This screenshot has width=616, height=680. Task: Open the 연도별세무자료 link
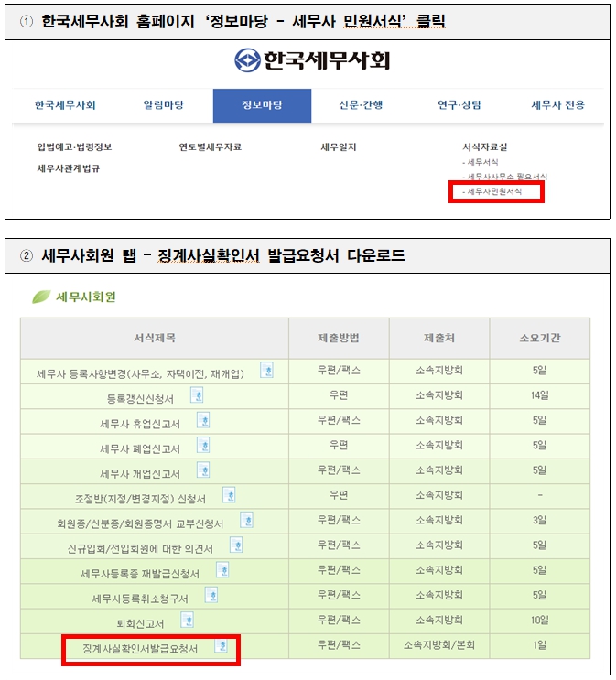210,147
